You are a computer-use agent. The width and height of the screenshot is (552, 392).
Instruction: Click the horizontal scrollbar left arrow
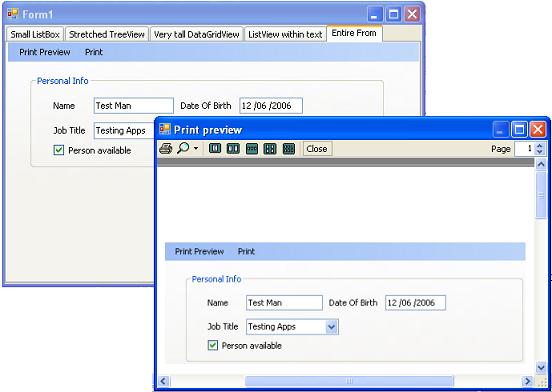pos(164,381)
